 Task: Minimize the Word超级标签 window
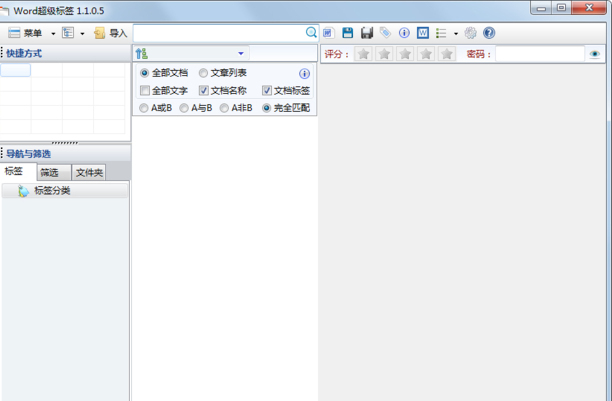[x=541, y=8]
